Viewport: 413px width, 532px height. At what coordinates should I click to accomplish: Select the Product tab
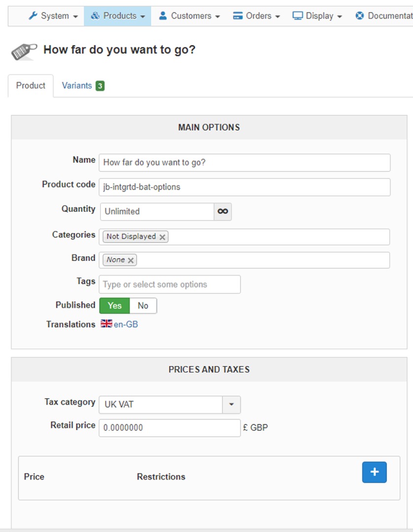click(31, 86)
